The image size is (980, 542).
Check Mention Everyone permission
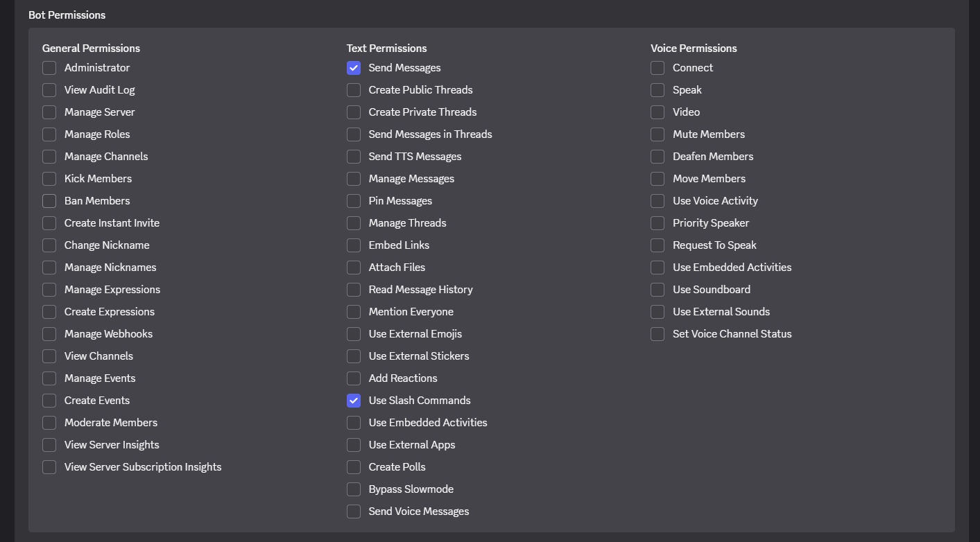coord(353,311)
